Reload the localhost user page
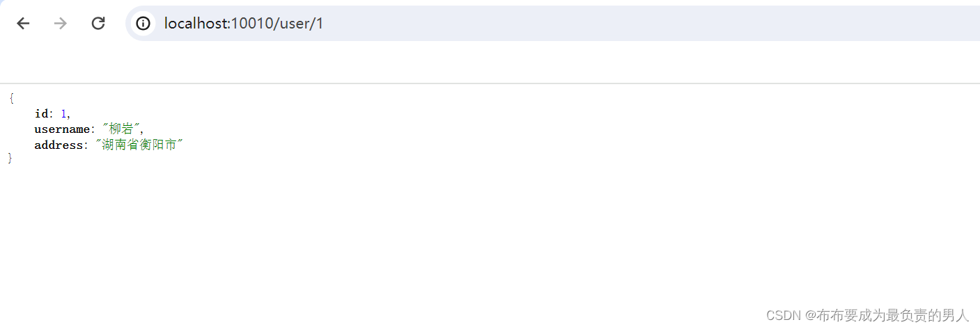 click(x=98, y=24)
